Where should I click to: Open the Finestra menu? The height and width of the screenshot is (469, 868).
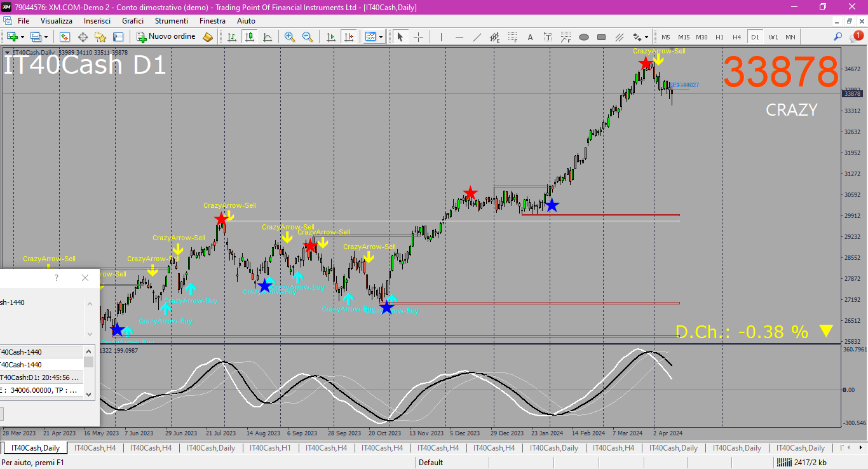pos(212,20)
